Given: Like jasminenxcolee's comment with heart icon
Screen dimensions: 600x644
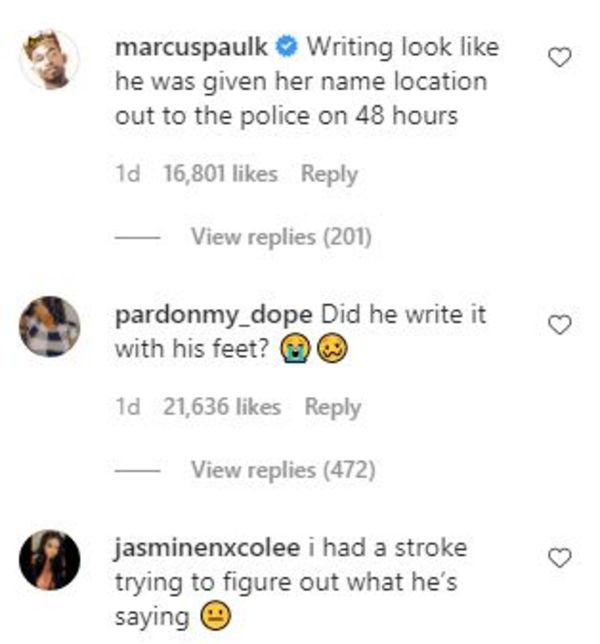Looking at the screenshot, I should coord(560,558).
